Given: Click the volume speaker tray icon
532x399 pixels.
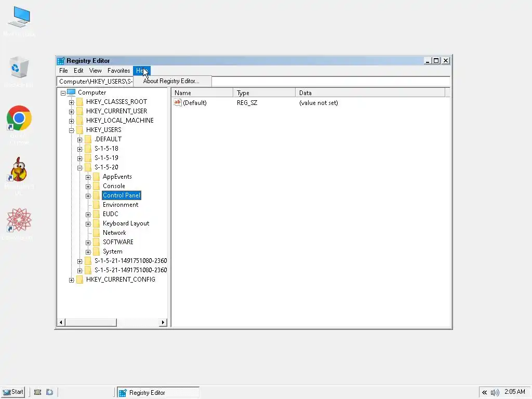Looking at the screenshot, I should pyautogui.click(x=495, y=393).
